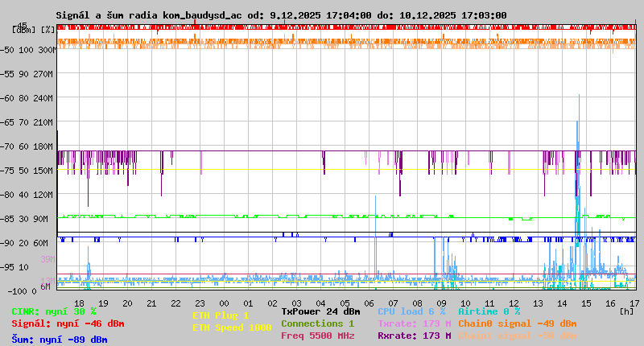Click hour label 15 on time axis
The height and width of the screenshot is (346, 644).
click(587, 303)
